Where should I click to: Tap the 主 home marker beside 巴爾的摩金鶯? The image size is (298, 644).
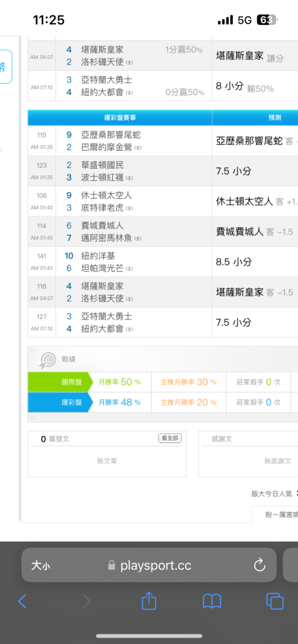coord(138,147)
